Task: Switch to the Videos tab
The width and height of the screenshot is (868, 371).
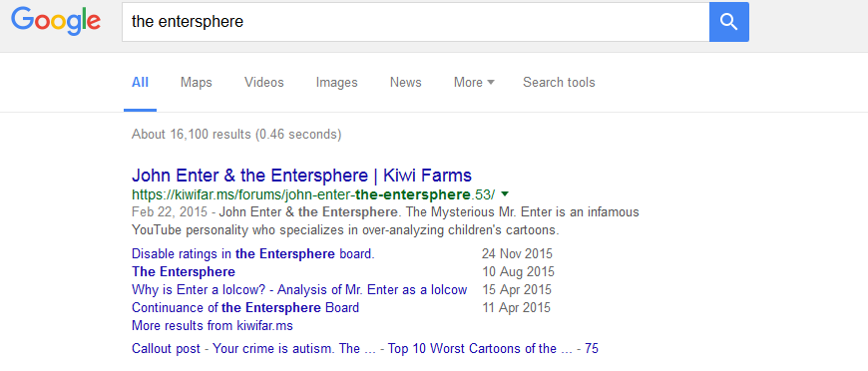Action: (264, 83)
